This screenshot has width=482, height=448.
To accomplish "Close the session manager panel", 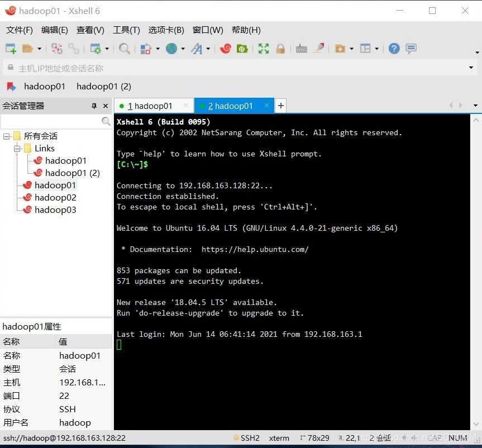I will (x=106, y=106).
